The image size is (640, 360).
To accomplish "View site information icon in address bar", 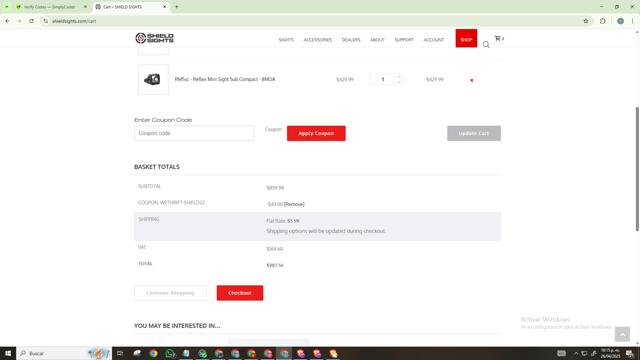I will pos(45,21).
